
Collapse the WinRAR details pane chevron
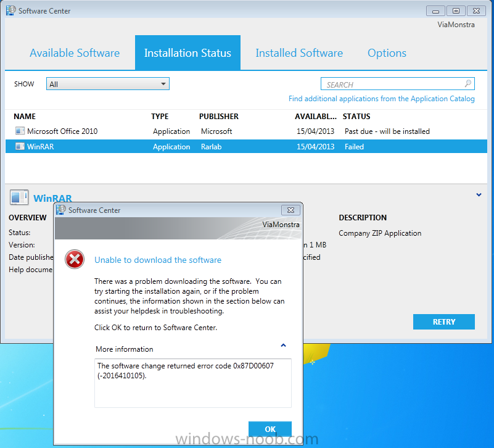(479, 195)
